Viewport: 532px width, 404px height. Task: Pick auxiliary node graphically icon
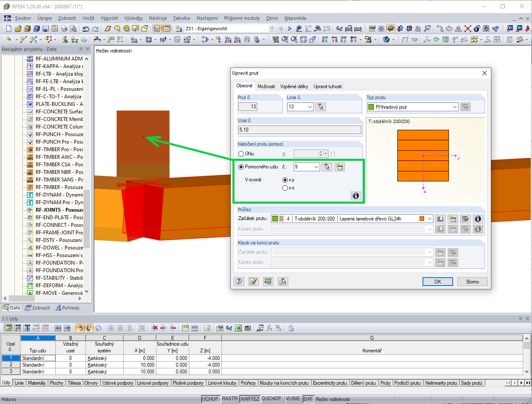pyautogui.click(x=327, y=167)
